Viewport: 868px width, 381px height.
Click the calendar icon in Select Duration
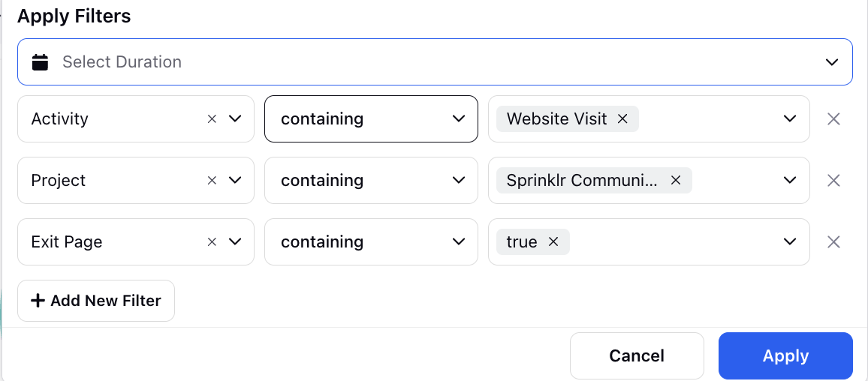40,62
